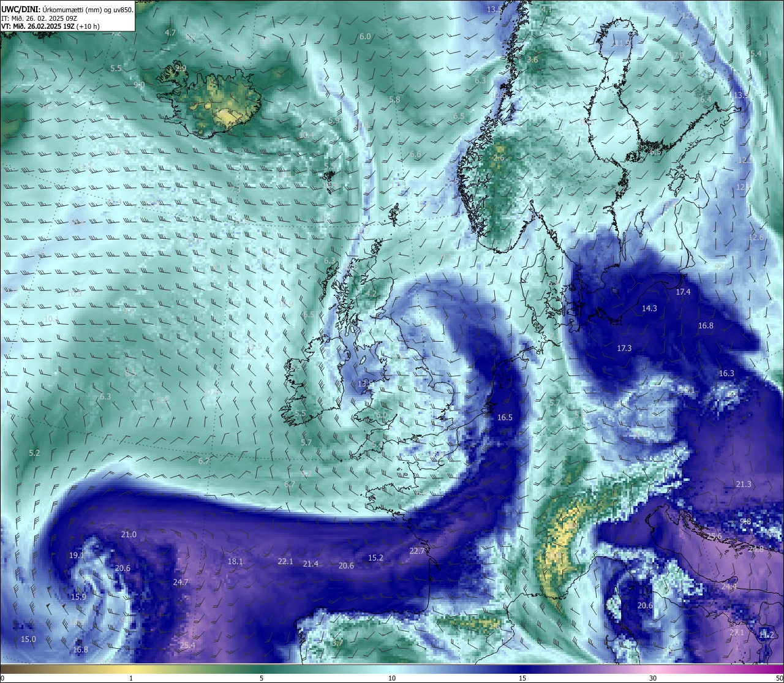
Task: Select the map value 4.2 over Scotland
Action: tap(371, 293)
